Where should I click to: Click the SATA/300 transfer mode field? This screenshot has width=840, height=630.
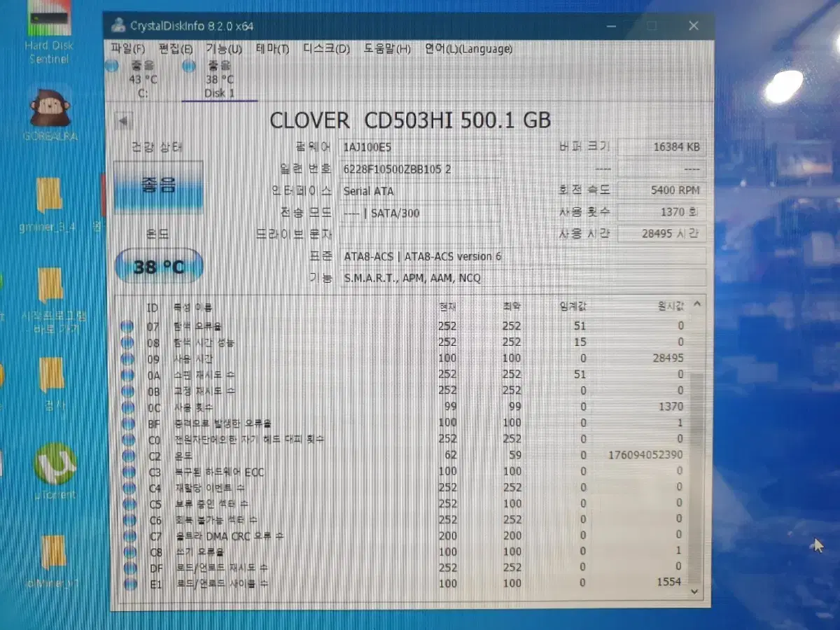[x=420, y=213]
